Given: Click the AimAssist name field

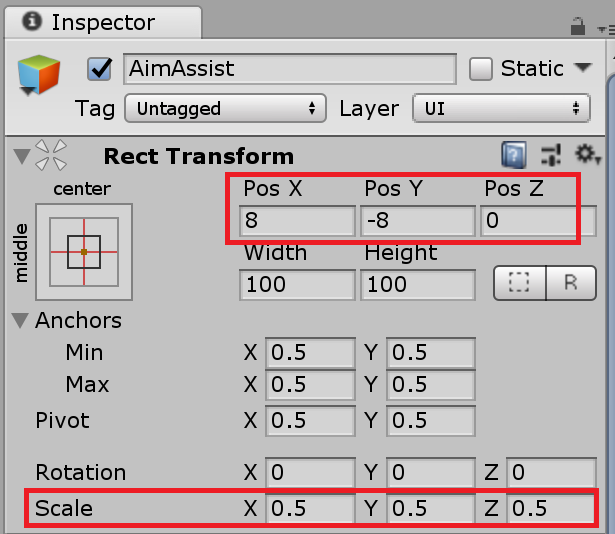Looking at the screenshot, I should click(x=289, y=69).
